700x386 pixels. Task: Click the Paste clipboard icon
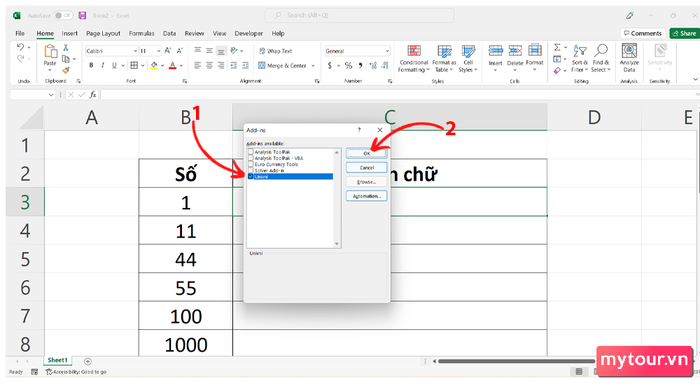[50, 52]
